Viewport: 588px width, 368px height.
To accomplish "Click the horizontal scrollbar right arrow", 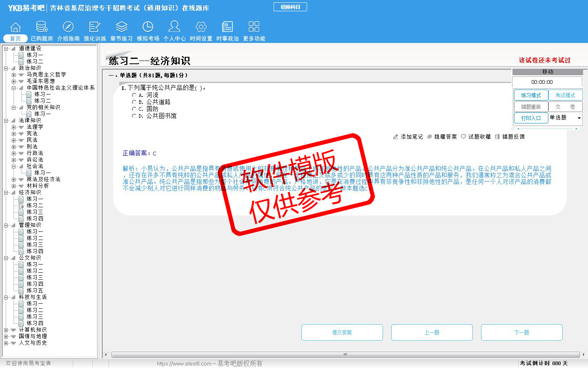I will coord(584,355).
